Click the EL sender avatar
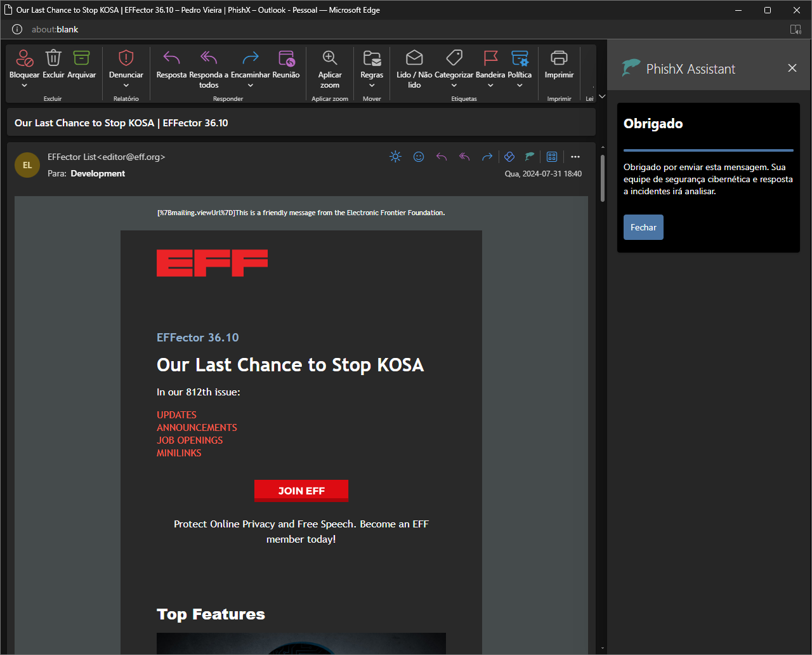This screenshot has width=812, height=655. coord(27,165)
